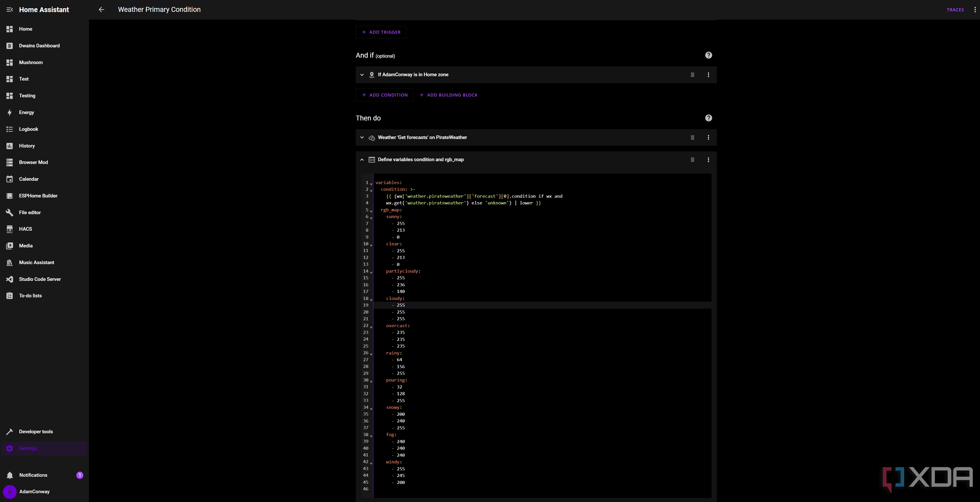Image resolution: width=980 pixels, height=502 pixels.
Task: Open the To-do lists clipboard icon
Action: click(x=10, y=296)
